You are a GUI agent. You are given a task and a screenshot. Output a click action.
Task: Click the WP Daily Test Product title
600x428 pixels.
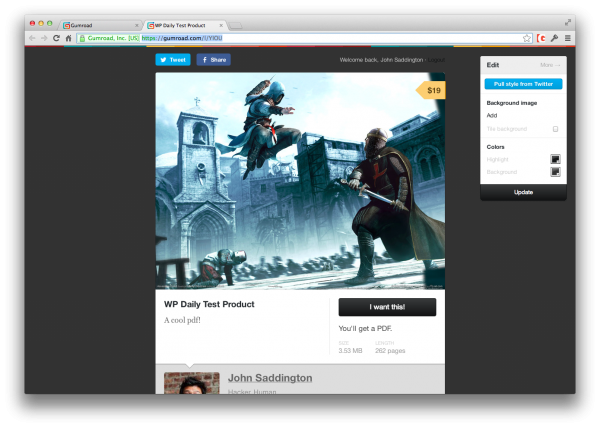209,304
